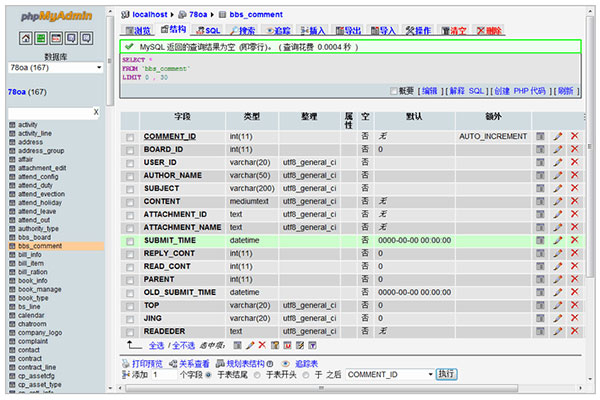Click the with-selected fulltext icon
The height and width of the screenshot is (400, 600).
pyautogui.click(x=312, y=346)
